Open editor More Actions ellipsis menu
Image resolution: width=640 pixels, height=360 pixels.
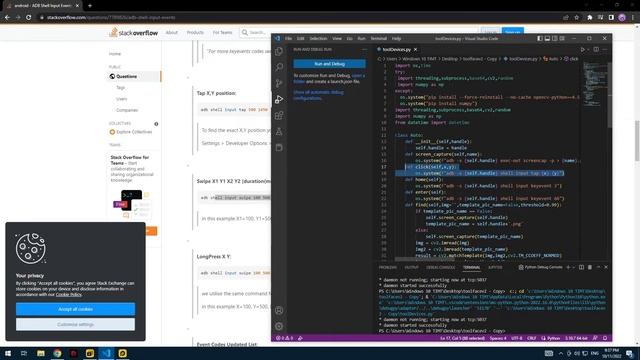[x=605, y=49]
